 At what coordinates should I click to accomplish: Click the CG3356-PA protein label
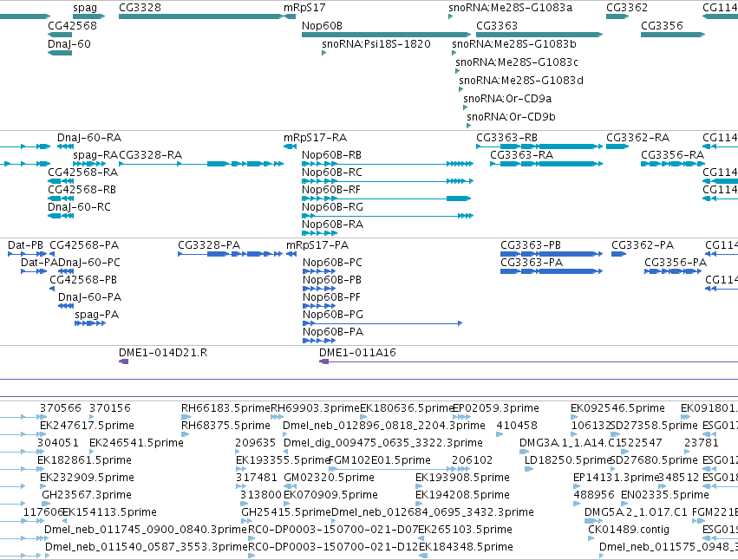[x=676, y=263]
